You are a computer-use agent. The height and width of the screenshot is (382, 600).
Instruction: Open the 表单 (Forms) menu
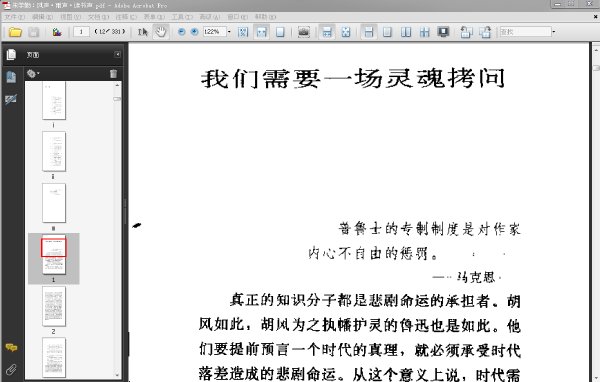(x=154, y=17)
